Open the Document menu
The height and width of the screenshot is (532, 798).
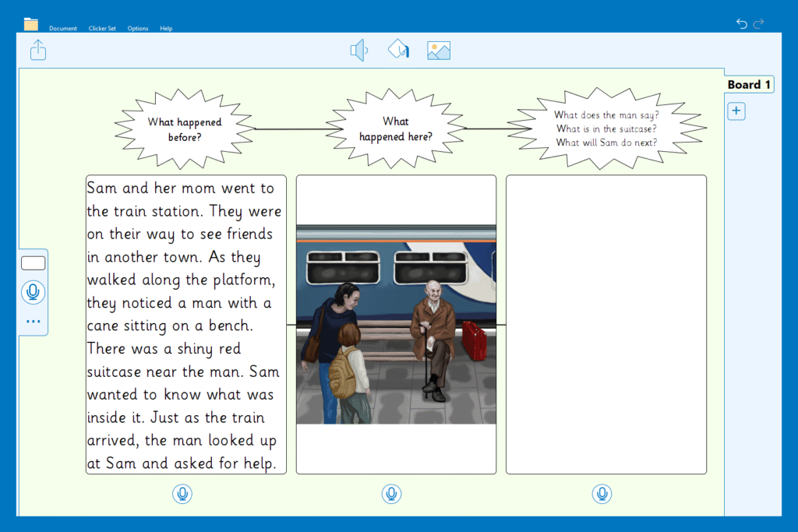click(x=63, y=29)
